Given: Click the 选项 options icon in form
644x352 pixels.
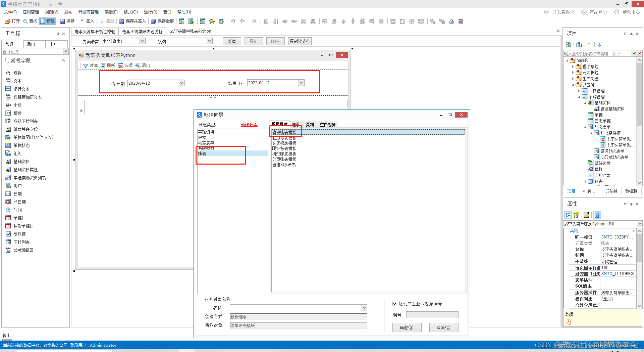Looking at the screenshot, I should coord(120,65).
